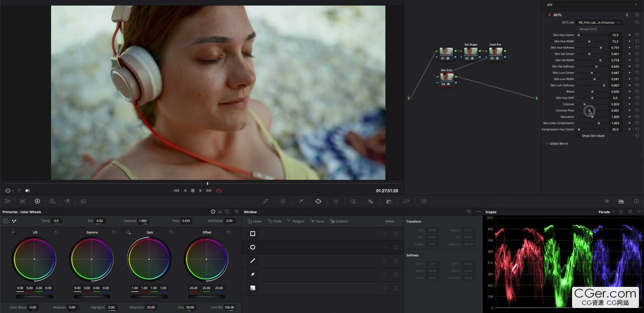This screenshot has width=644, height=313.
Task: Open the Parade scope type dropdown
Action: pos(606,212)
